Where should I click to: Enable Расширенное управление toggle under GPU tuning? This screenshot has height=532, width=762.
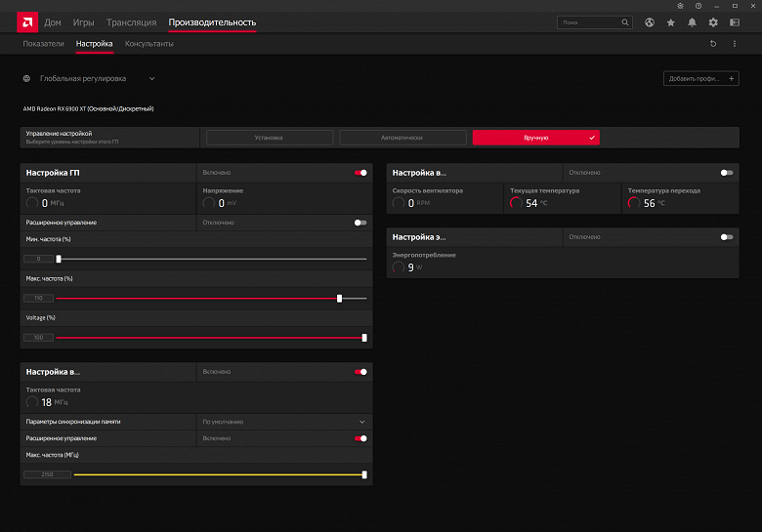tap(361, 223)
